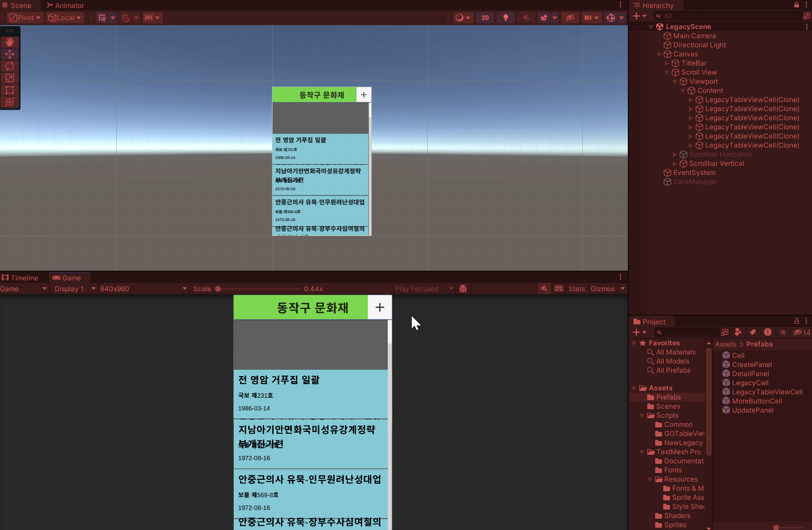
Task: Open the Pivot handle position dropdown
Action: [x=25, y=18]
